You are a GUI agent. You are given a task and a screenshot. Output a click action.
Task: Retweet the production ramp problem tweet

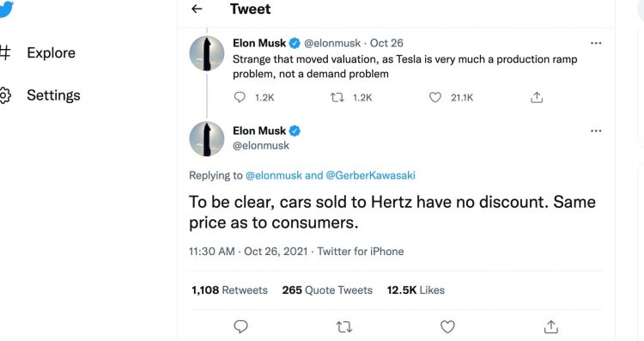click(337, 97)
